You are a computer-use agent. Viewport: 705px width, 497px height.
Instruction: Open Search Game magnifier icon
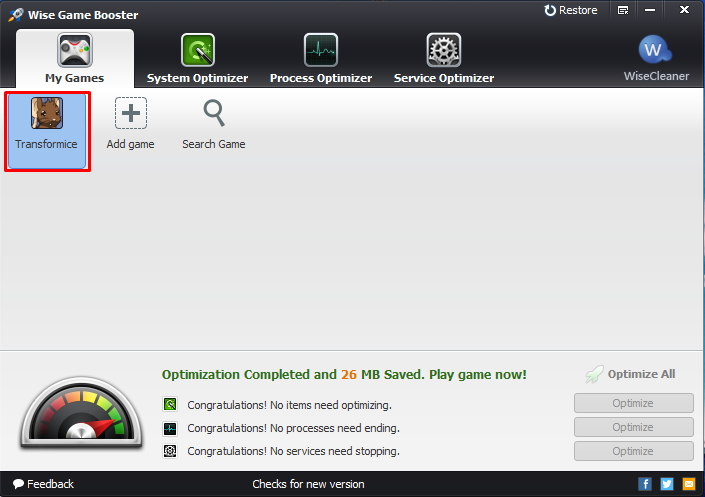[x=213, y=114]
